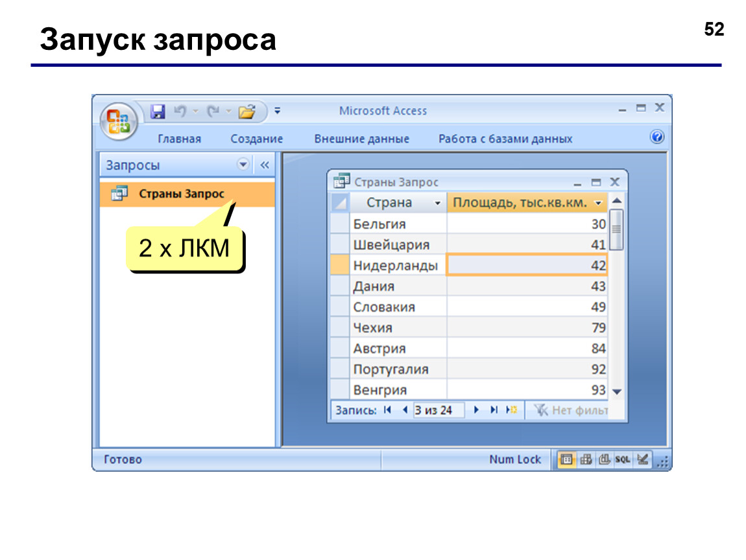Click the record number box 3 из 24
The image size is (746, 560).
(x=438, y=410)
